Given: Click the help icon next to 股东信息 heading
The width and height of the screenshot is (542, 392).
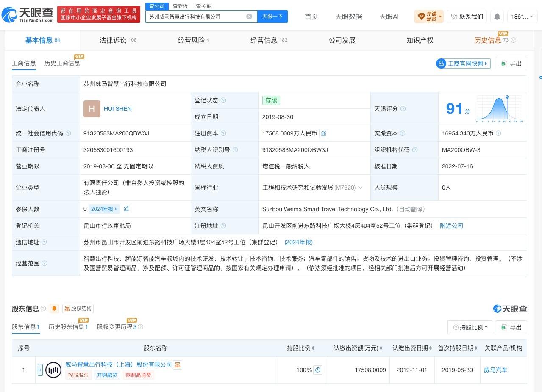Looking at the screenshot, I should tap(43, 309).
